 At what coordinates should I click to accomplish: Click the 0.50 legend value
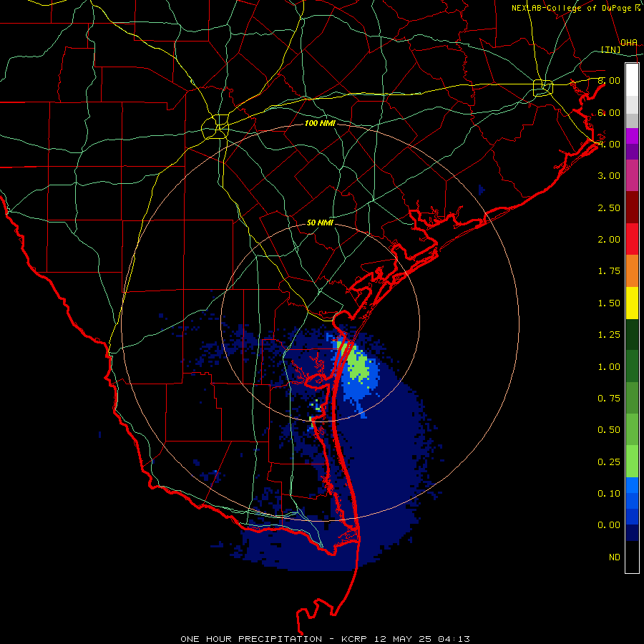pyautogui.click(x=609, y=430)
